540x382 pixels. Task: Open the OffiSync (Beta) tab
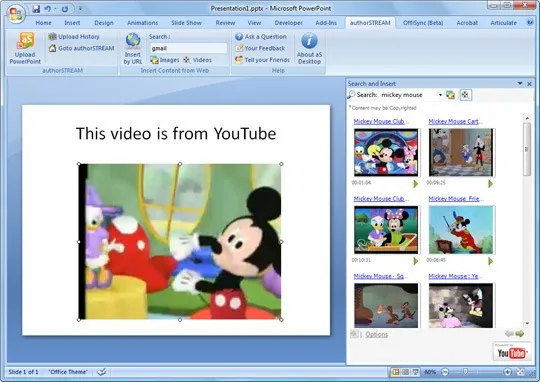[423, 23]
